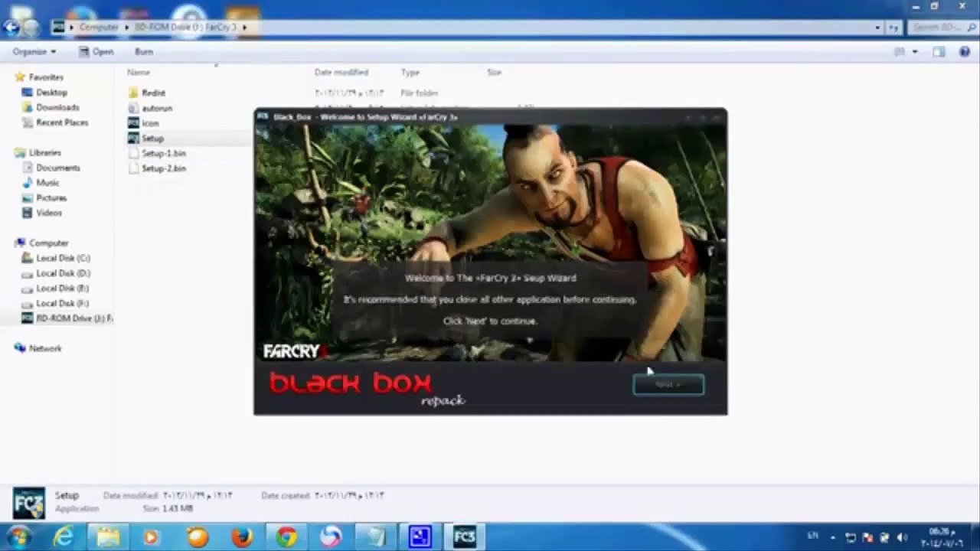Switch to the FC3 installer taskbar button
This screenshot has width=980, height=551.
tap(464, 537)
